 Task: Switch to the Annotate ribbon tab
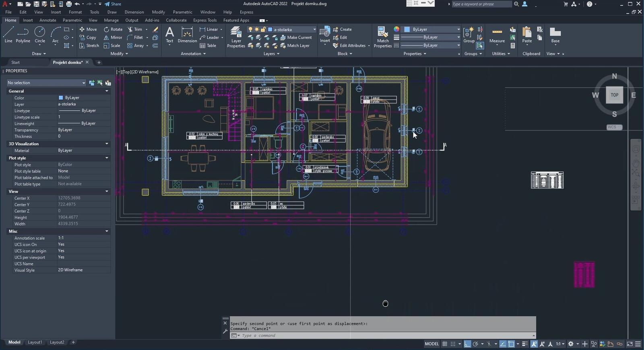pyautogui.click(x=47, y=20)
